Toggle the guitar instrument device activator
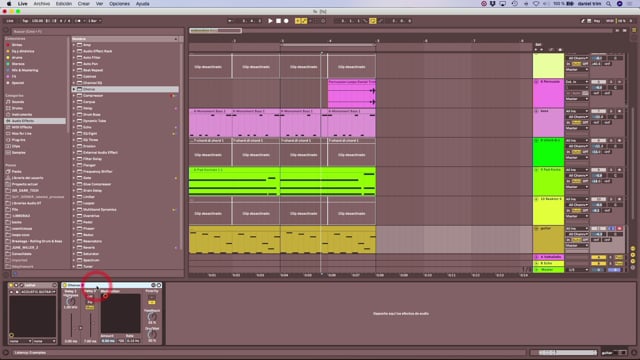Image resolution: width=640 pixels, height=360 pixels. pyautogui.click(x=11, y=285)
